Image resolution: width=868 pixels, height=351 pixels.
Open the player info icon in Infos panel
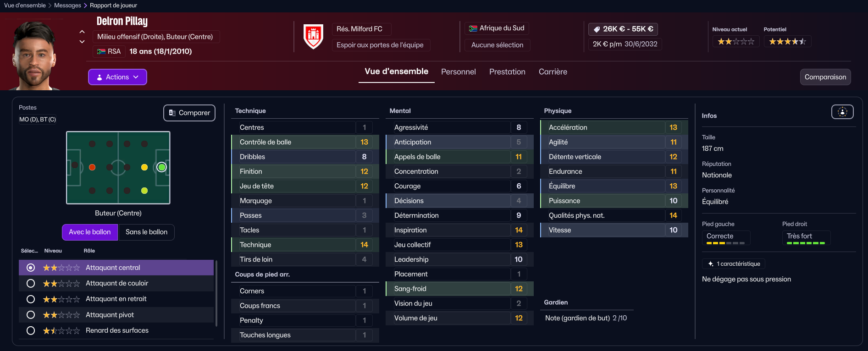(x=842, y=112)
